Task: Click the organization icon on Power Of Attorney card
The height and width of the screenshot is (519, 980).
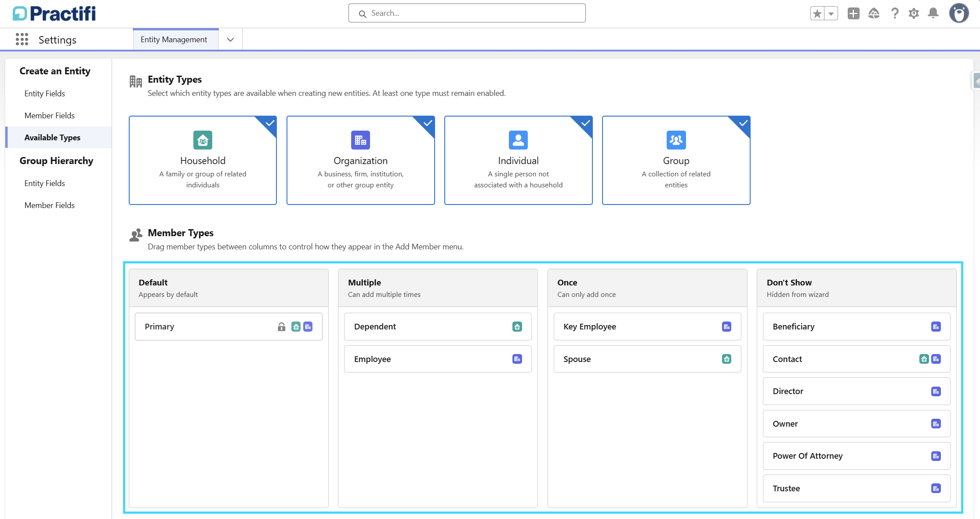Action: point(936,456)
